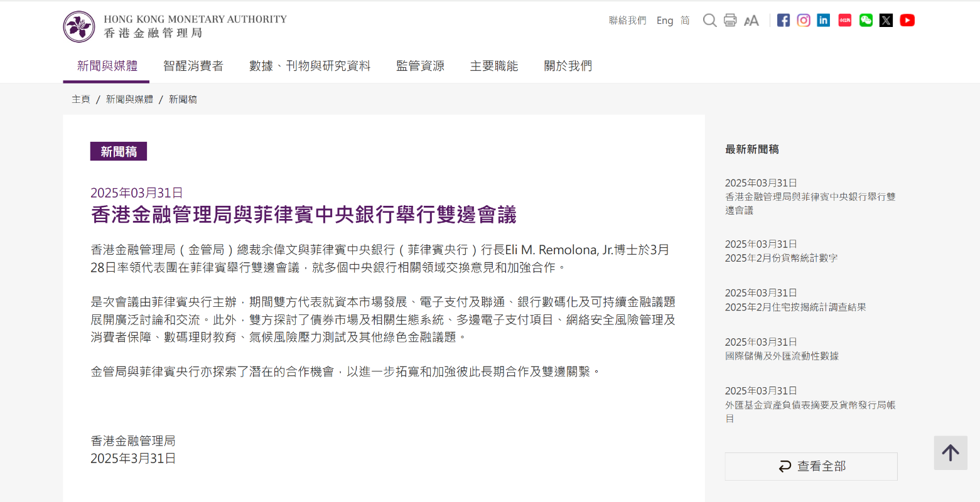Expand the 監管資源 navigation menu
The image size is (980, 502).
pyautogui.click(x=420, y=66)
